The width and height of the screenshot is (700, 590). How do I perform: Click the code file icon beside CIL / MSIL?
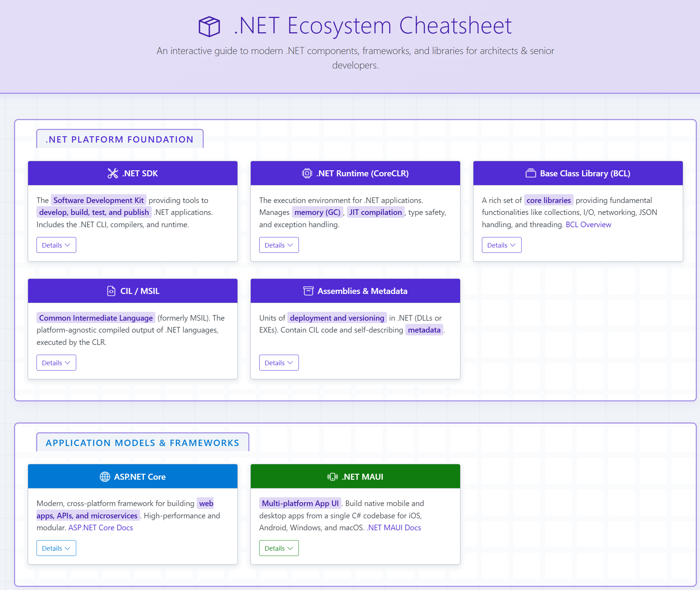pyautogui.click(x=111, y=291)
